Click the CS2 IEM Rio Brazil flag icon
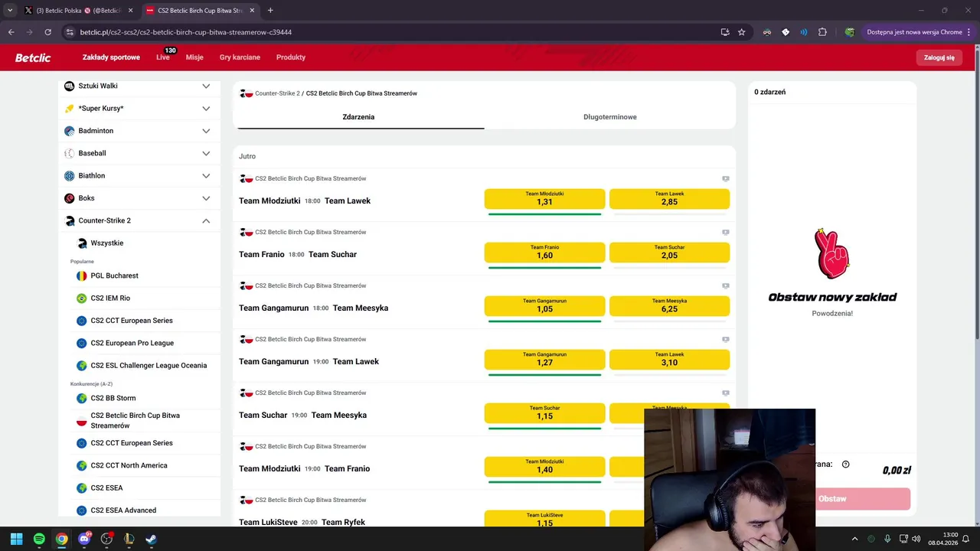 82,298
